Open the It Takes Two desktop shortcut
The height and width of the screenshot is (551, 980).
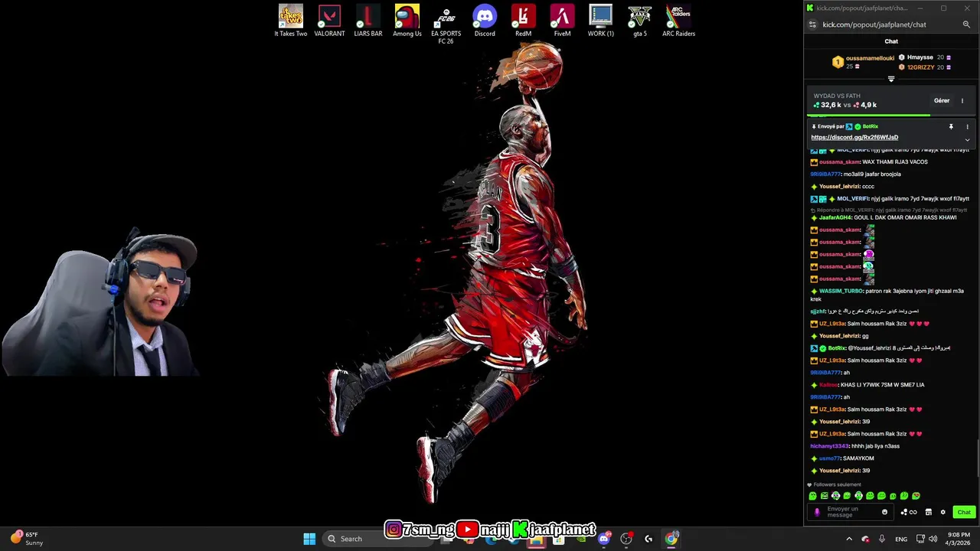[291, 21]
